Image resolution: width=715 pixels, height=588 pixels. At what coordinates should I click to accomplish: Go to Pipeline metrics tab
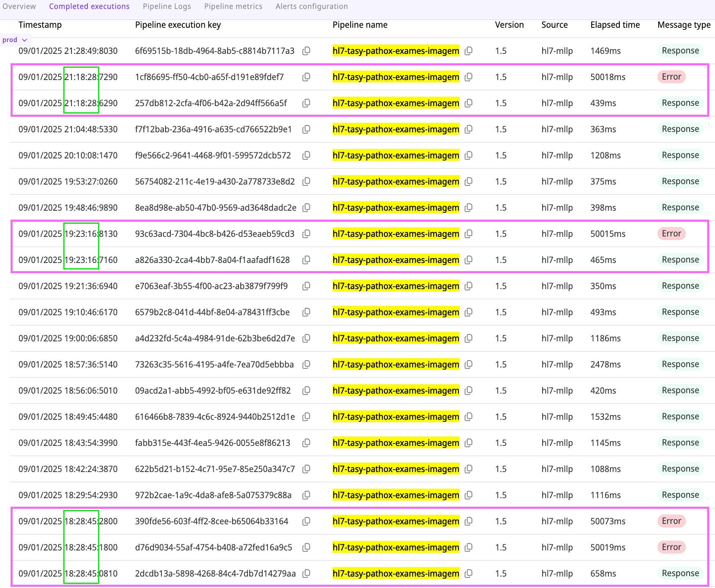(233, 7)
